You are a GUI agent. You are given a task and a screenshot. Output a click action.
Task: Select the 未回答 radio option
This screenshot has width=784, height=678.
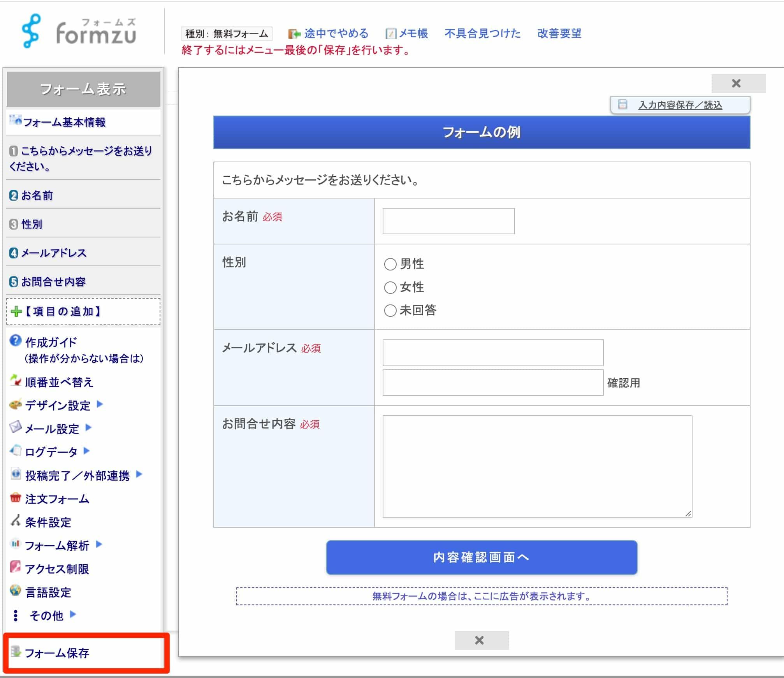pyautogui.click(x=390, y=311)
